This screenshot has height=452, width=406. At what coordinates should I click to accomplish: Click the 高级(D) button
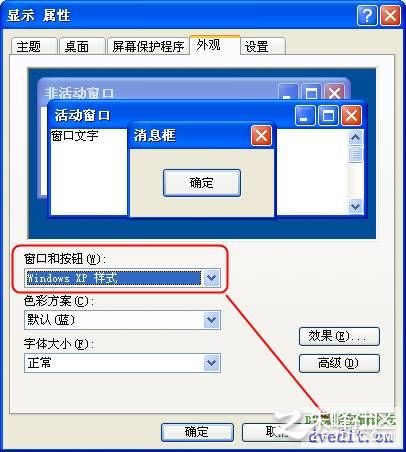(x=339, y=363)
